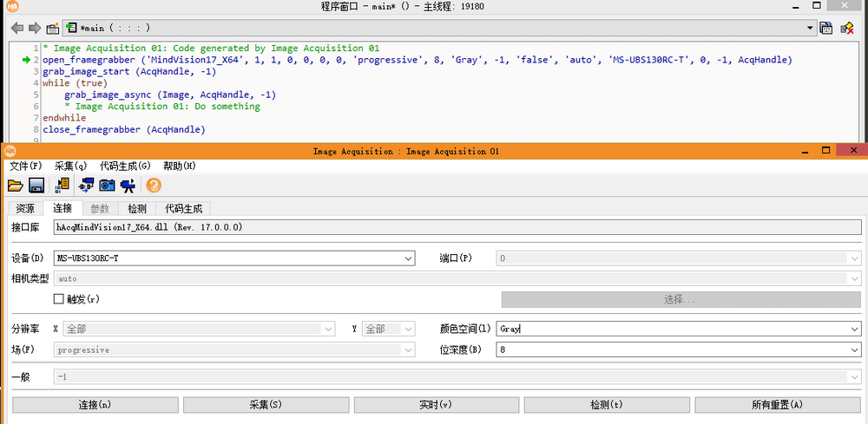This screenshot has height=424, width=868.
Task: Open the 颜色空间 color space dropdown
Action: [x=855, y=329]
